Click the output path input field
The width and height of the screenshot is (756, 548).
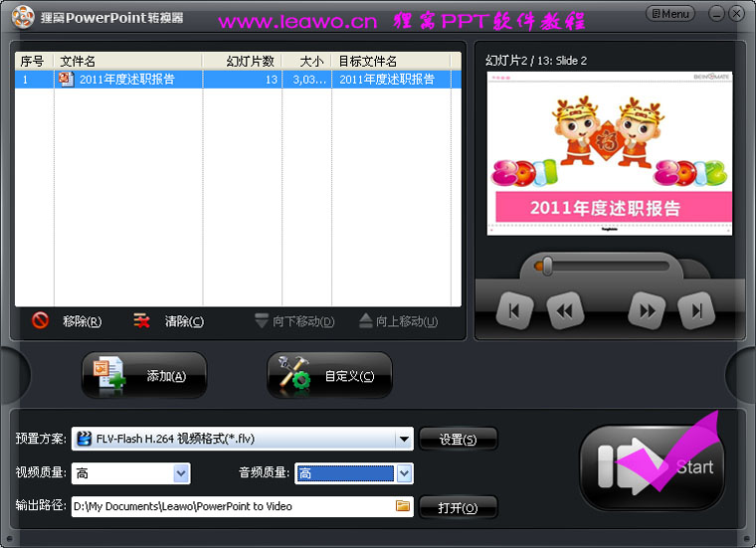pos(243,506)
